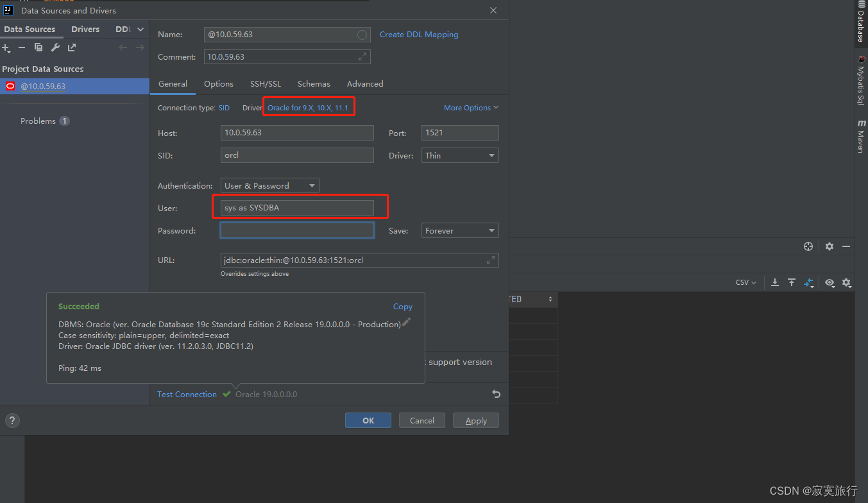Click the URL input field
This screenshot has height=503, width=868.
pos(359,260)
